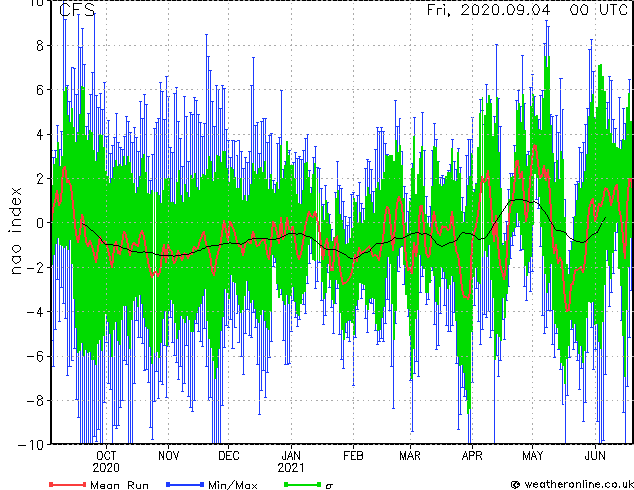634x490 pixels.
Task: Click the y-axis value -4
Action: pyautogui.click(x=35, y=312)
